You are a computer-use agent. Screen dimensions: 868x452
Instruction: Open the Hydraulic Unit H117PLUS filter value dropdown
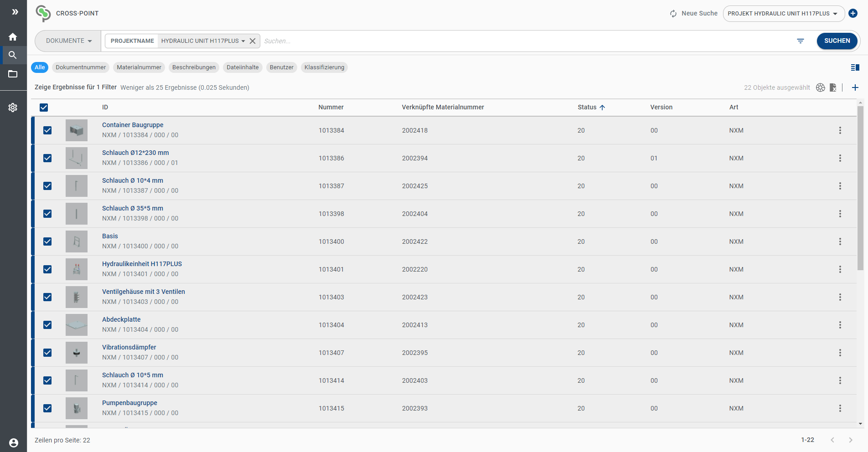point(203,41)
